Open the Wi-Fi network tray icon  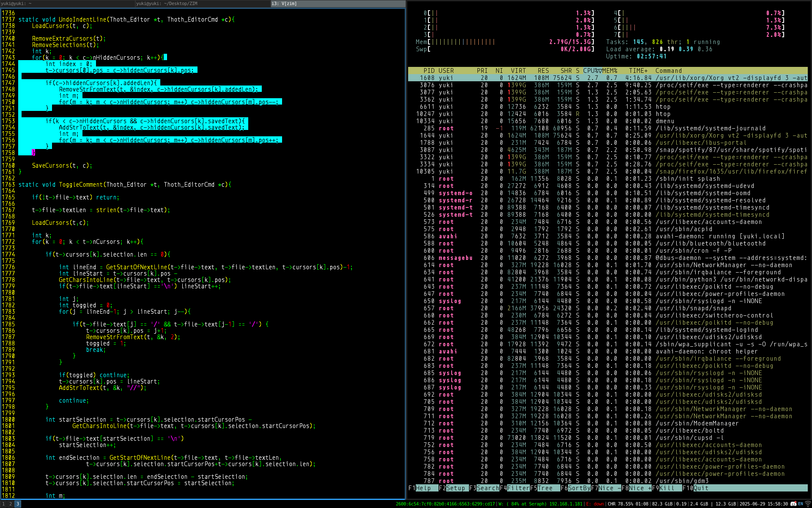click(808, 504)
